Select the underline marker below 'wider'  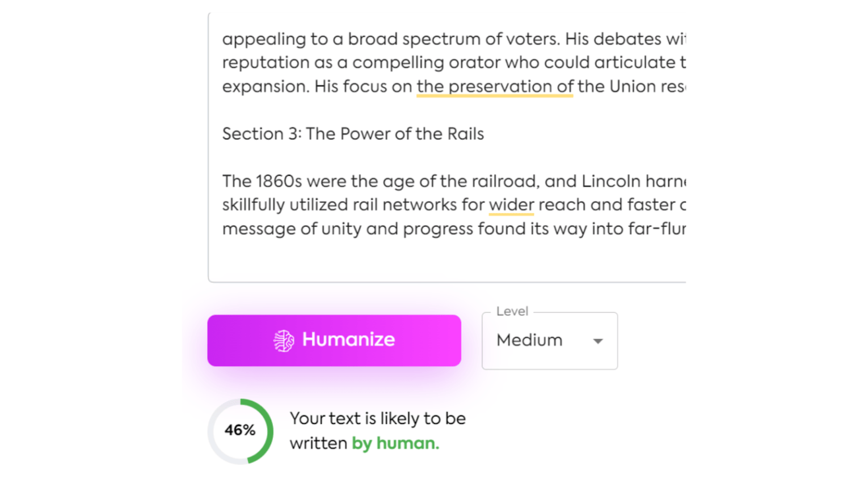pyautogui.click(x=510, y=215)
